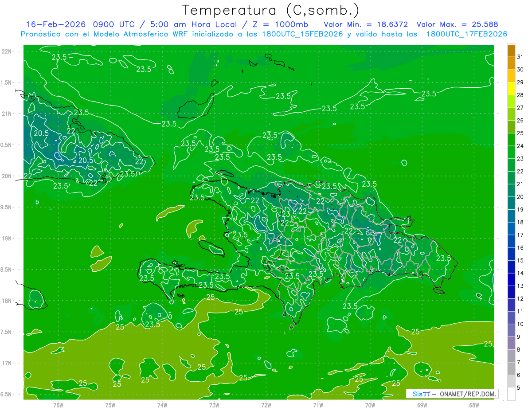This screenshot has width=532, height=411.
Task: Click the '17N' latitude axis label
Action: 6,364
